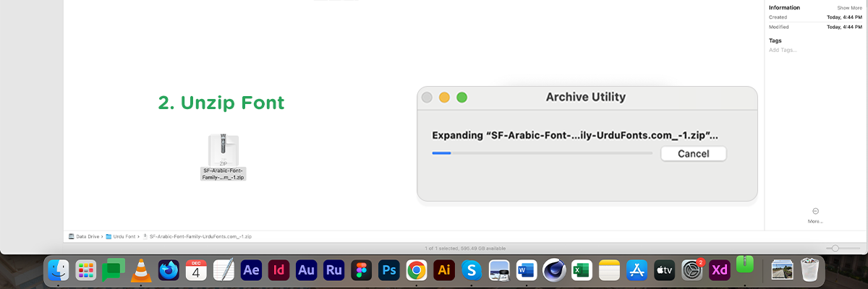Go to Urdu Font folder in path bar
This screenshot has width=868, height=289.
pos(122,236)
